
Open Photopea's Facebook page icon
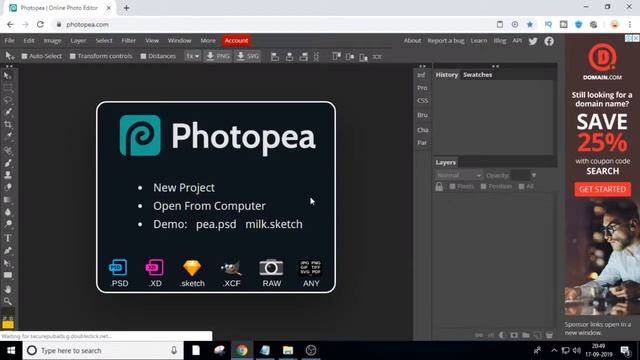[x=549, y=41]
